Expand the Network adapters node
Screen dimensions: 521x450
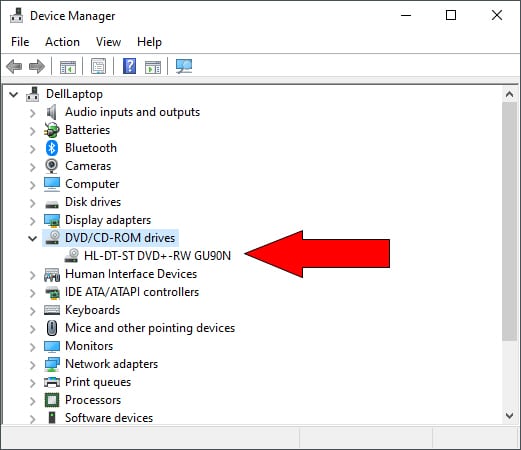[32, 365]
